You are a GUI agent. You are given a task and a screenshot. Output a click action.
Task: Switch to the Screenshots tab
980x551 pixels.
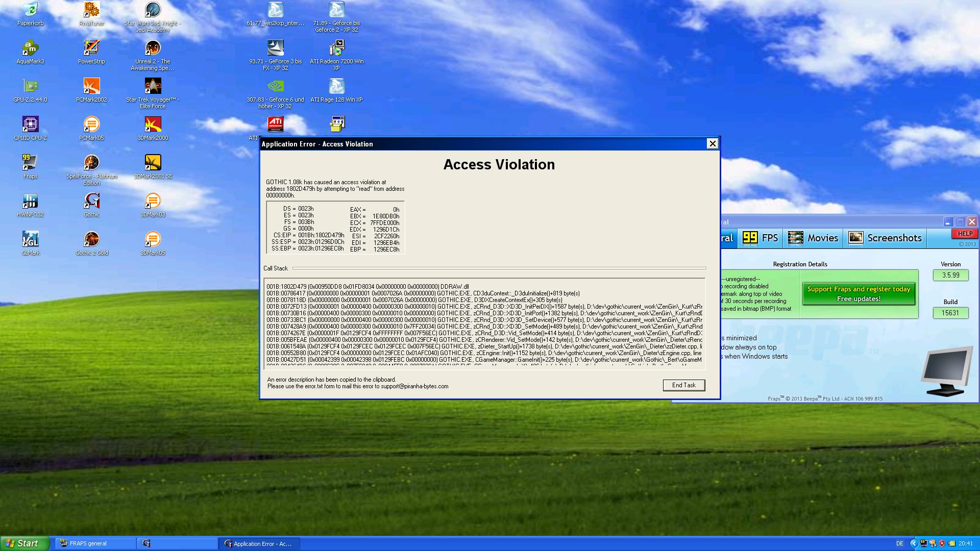click(885, 238)
